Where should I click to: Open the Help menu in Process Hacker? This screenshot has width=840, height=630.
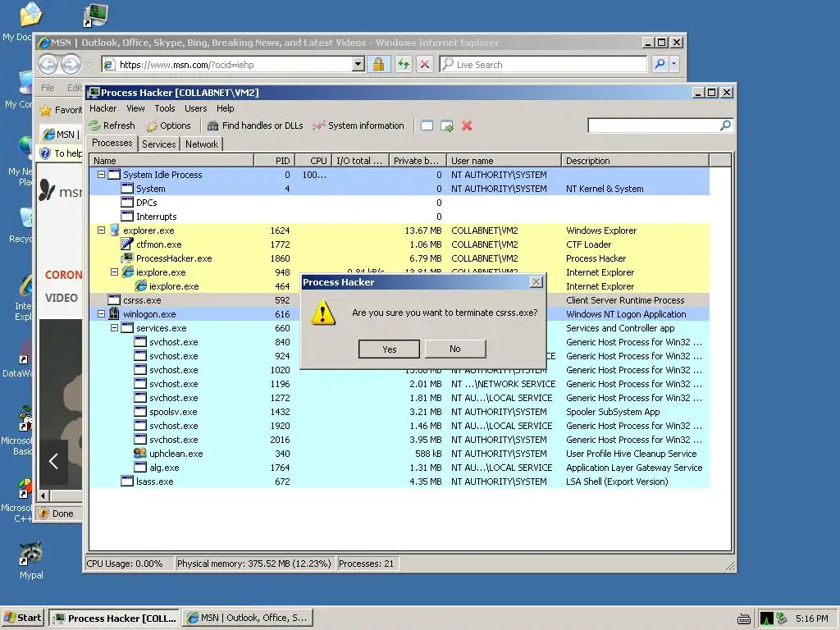tap(225, 108)
